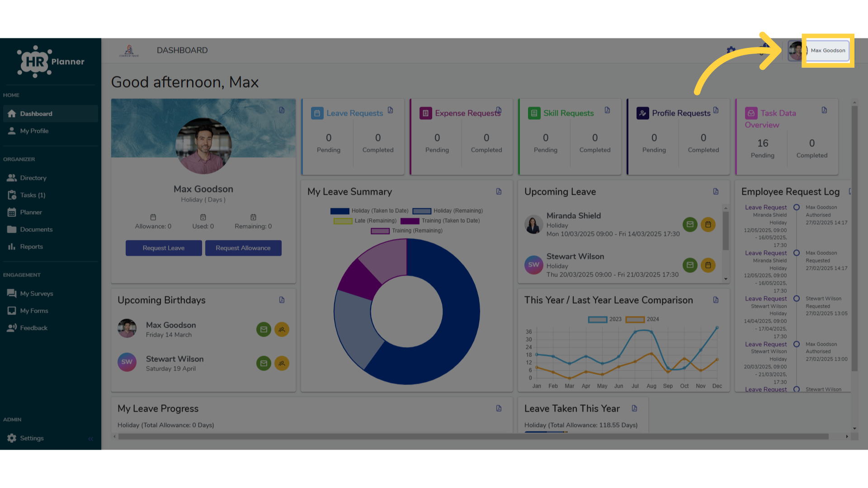The width and height of the screenshot is (868, 488).
Task: Click the Training (Remaining) legend swatch
Action: (380, 231)
